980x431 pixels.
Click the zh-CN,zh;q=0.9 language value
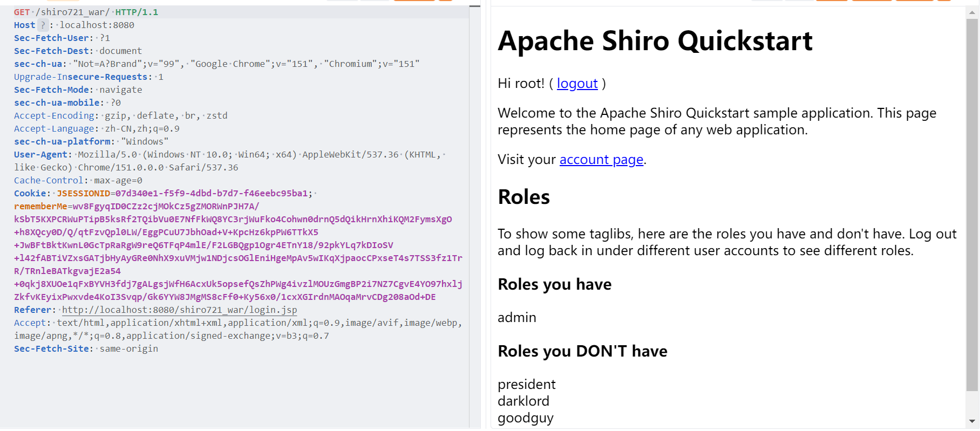tap(142, 129)
